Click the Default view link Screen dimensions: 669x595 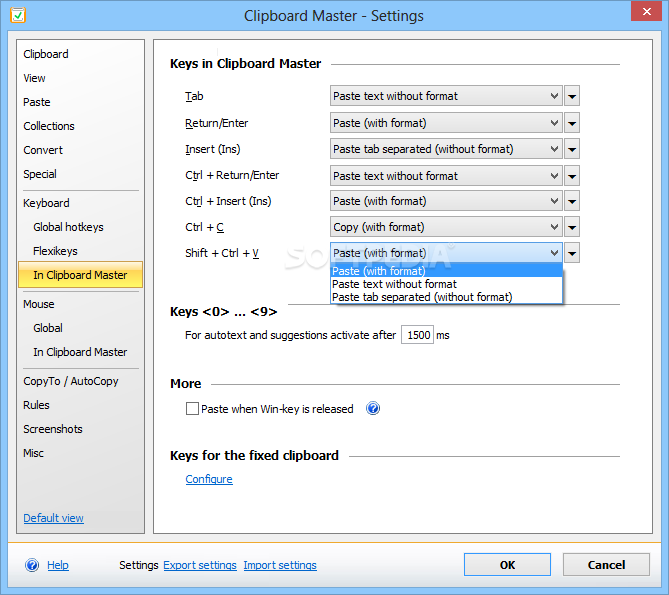coord(53,518)
